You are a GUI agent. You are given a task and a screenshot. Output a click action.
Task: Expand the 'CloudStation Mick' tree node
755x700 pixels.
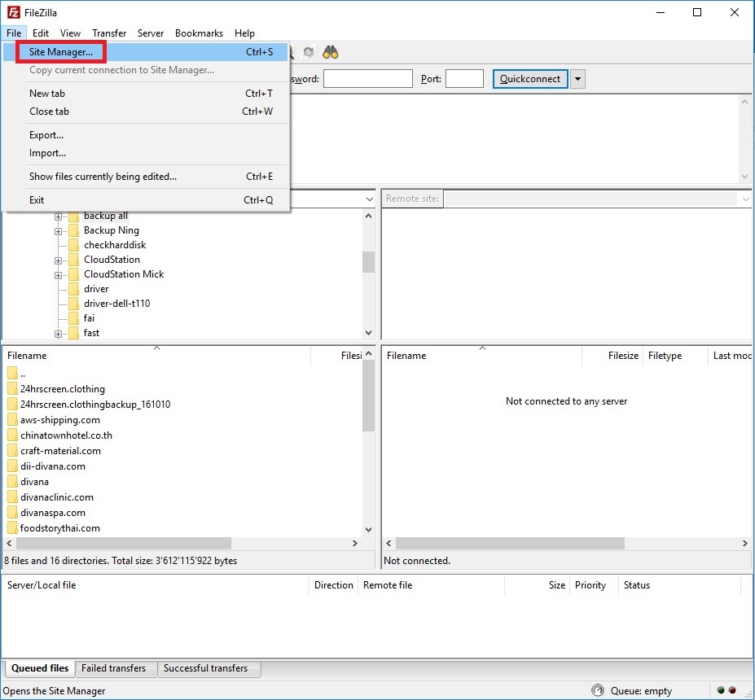[x=59, y=276]
